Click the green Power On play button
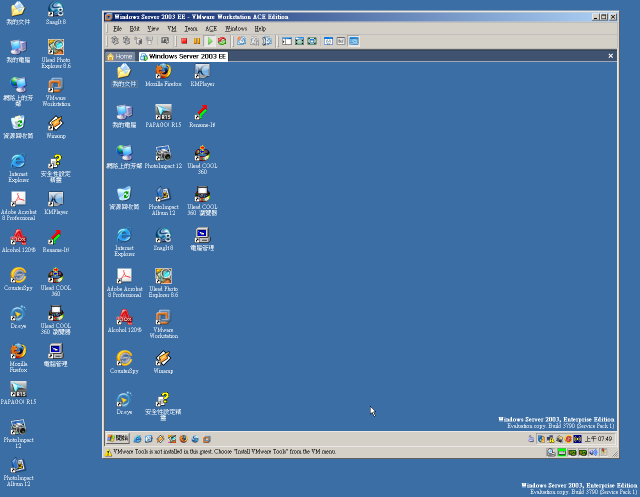The image size is (640, 497). tap(210, 41)
